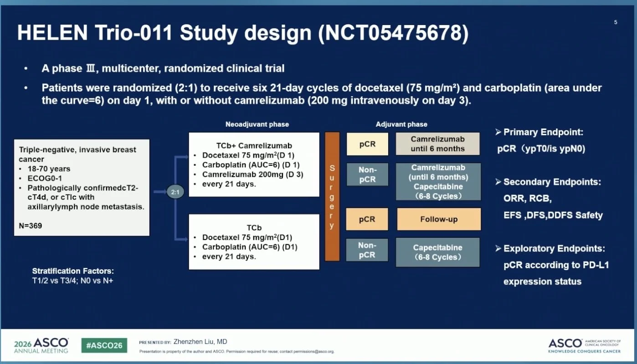
Task: Click the 'pCR (ypT0/is ypN0)' text
Action: pos(541,149)
